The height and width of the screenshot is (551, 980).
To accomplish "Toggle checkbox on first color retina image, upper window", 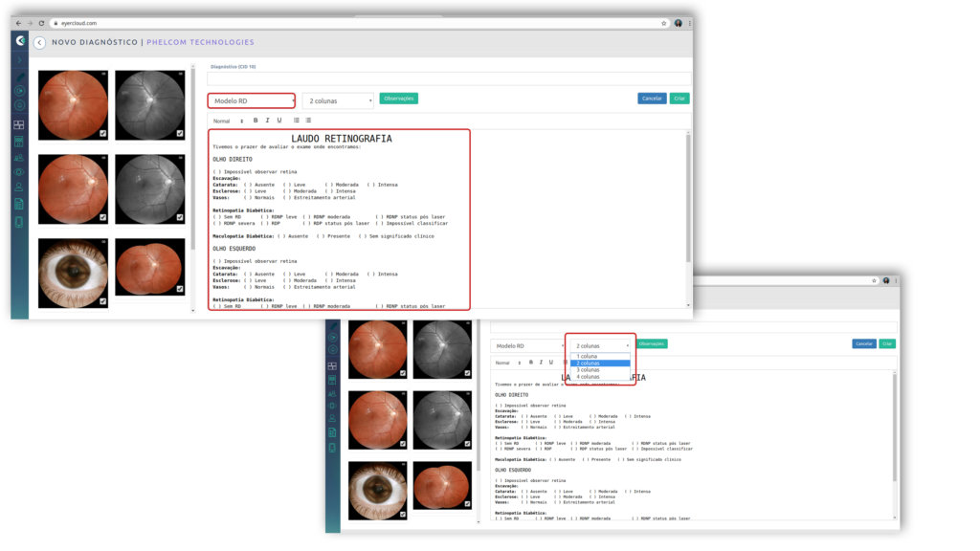I will (103, 133).
